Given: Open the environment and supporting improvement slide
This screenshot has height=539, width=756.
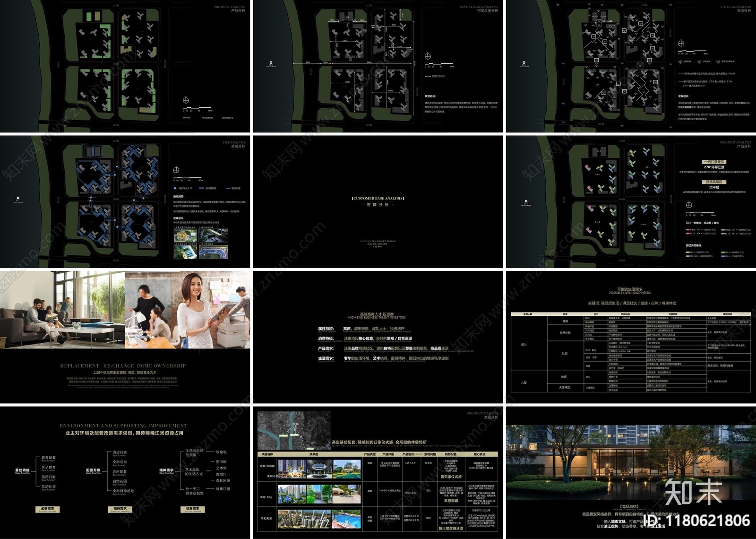Looking at the screenshot, I should pyautogui.click(x=125, y=473).
